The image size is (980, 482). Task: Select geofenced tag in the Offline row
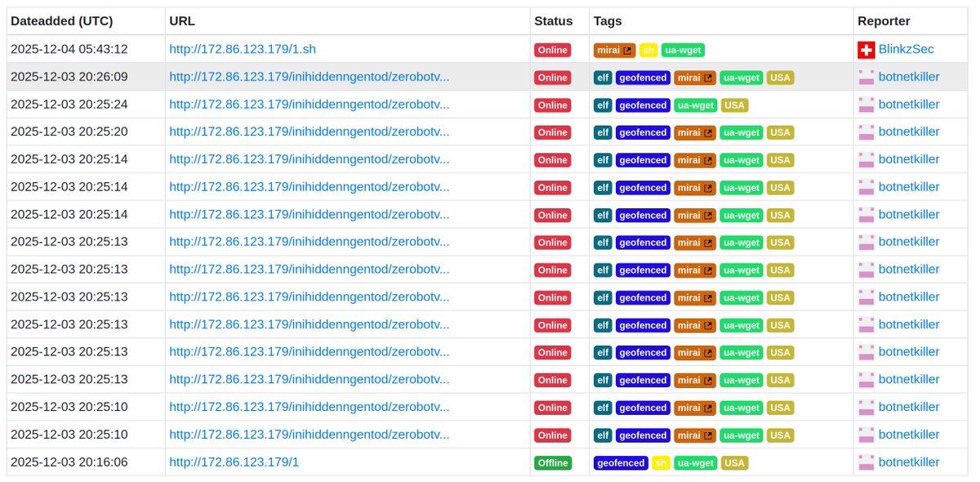click(x=621, y=462)
